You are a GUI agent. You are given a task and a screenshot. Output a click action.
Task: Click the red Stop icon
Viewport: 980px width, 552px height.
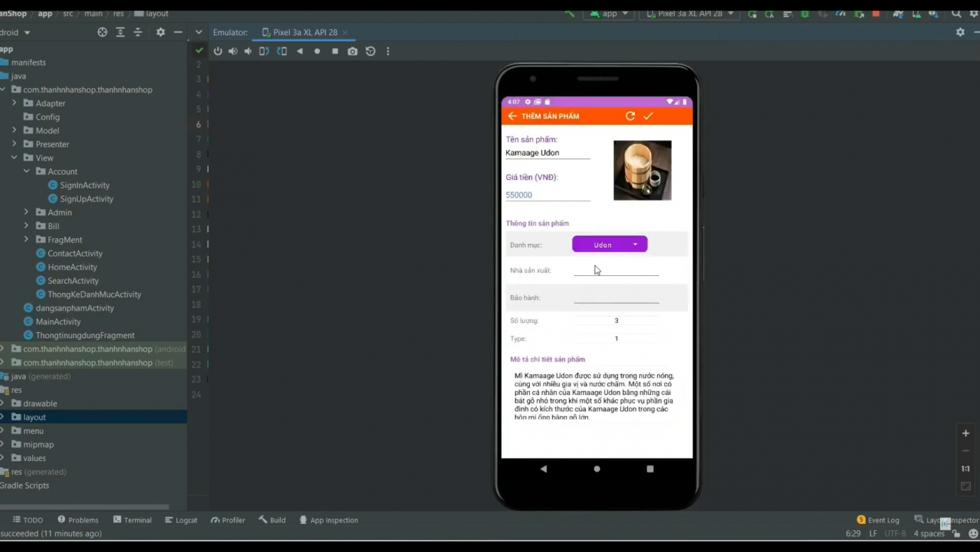pyautogui.click(x=876, y=14)
